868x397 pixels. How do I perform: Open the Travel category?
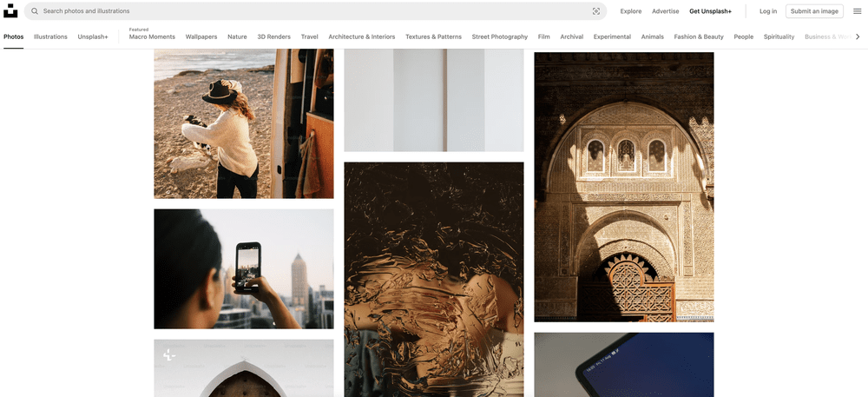click(310, 37)
